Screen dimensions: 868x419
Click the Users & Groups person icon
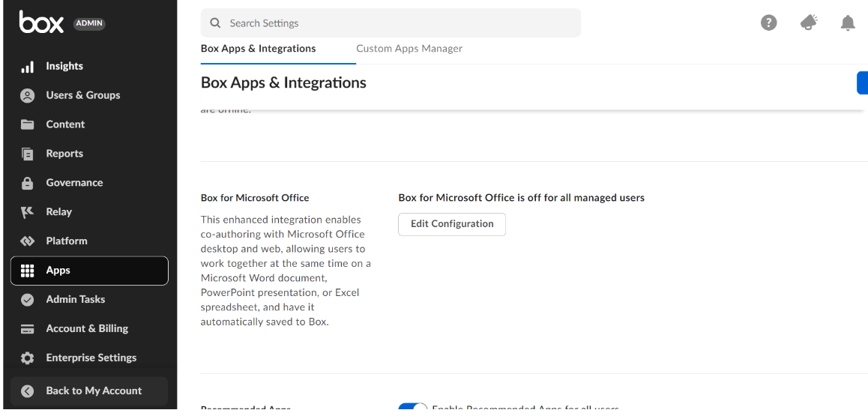point(27,95)
